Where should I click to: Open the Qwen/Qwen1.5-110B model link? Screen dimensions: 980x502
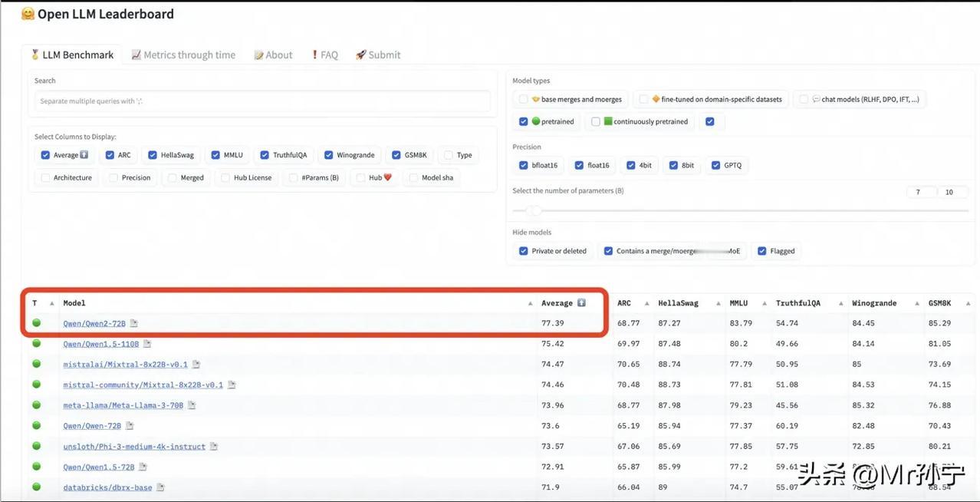click(x=100, y=344)
